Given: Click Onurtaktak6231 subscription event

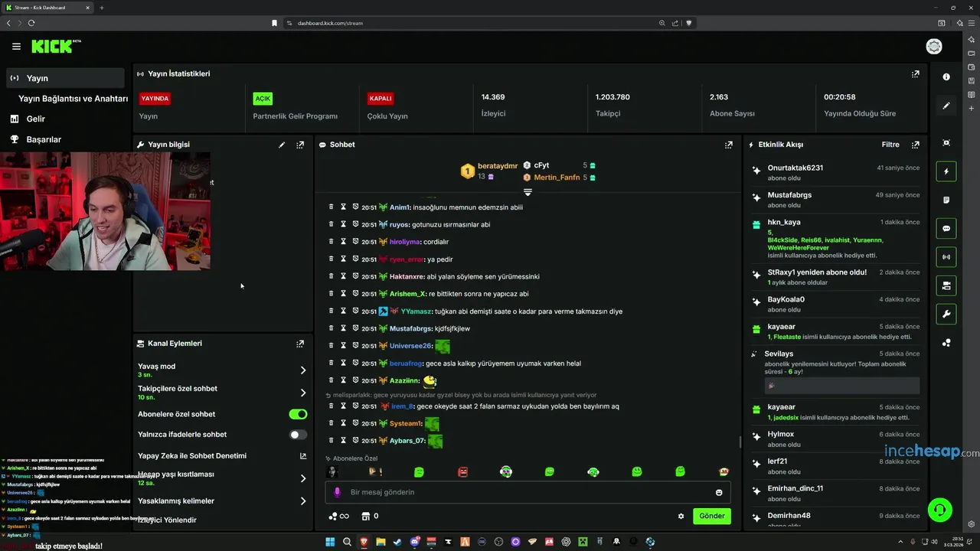Looking at the screenshot, I should click(x=836, y=173).
